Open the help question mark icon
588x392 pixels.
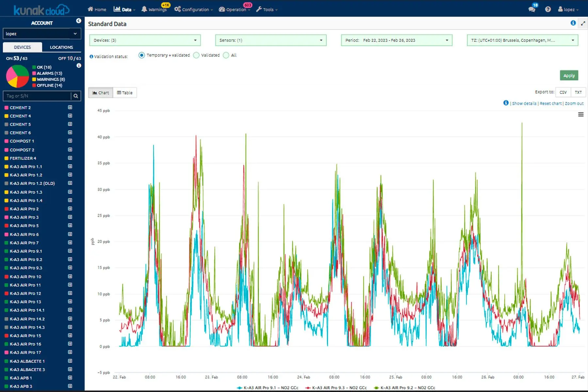[x=548, y=9]
